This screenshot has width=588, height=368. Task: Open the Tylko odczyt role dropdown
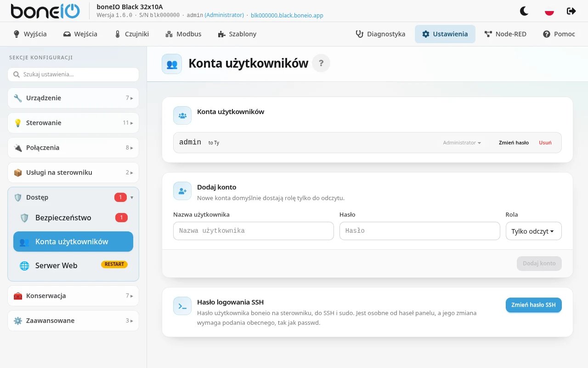(533, 231)
